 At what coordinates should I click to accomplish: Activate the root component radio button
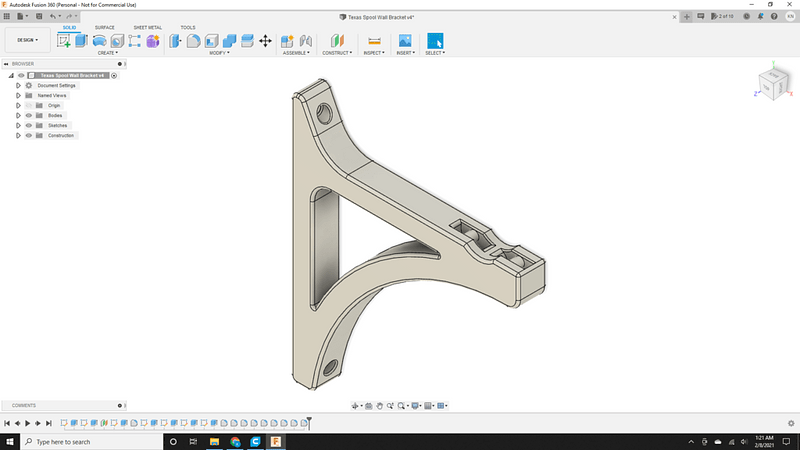click(x=114, y=76)
